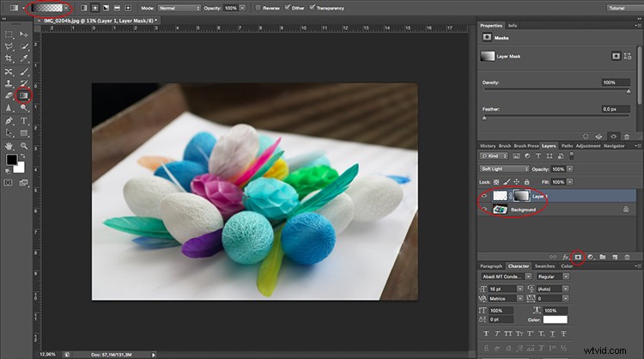Switch to the Info tab
This screenshot has width=644, height=359.
pyautogui.click(x=513, y=26)
